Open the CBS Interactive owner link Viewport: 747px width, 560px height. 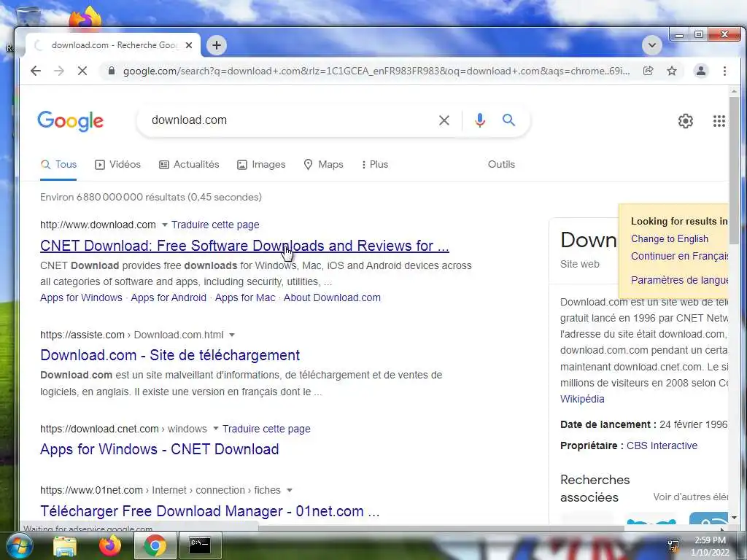click(x=662, y=446)
